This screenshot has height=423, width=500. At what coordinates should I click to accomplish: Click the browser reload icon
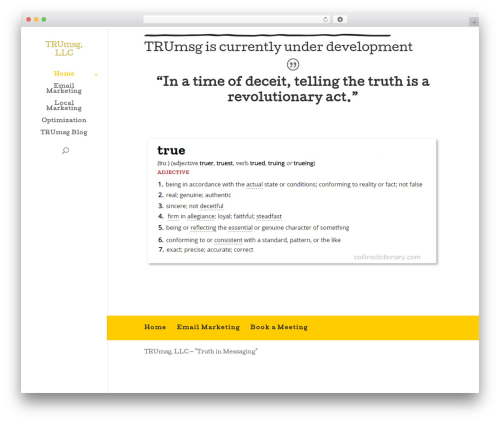tap(325, 19)
